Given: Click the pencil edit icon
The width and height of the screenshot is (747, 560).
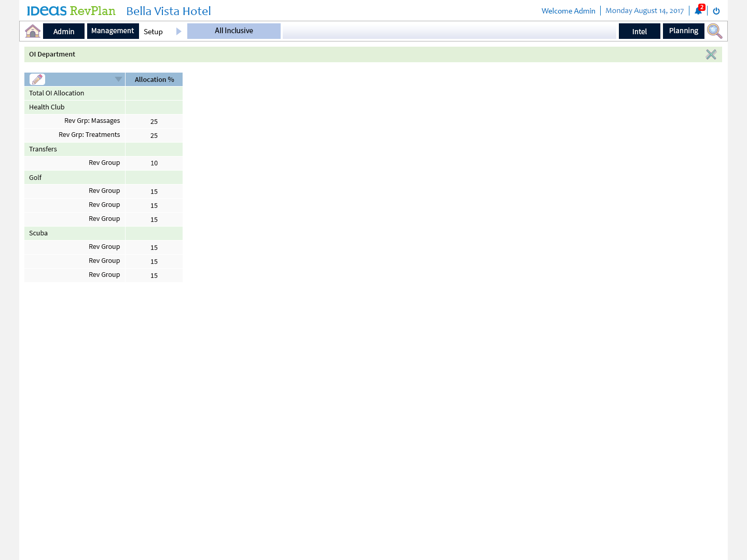Looking at the screenshot, I should coord(37,79).
